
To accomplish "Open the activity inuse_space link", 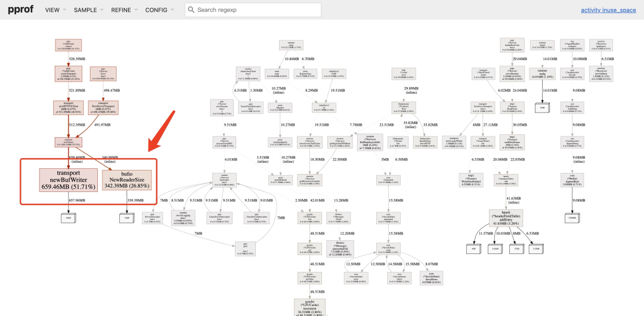I will pyautogui.click(x=608, y=10).
